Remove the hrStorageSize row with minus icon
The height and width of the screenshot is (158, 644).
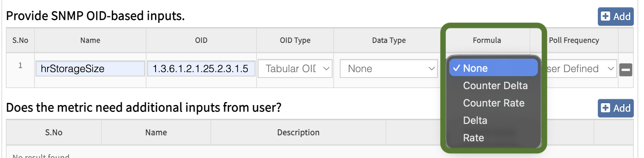(625, 70)
